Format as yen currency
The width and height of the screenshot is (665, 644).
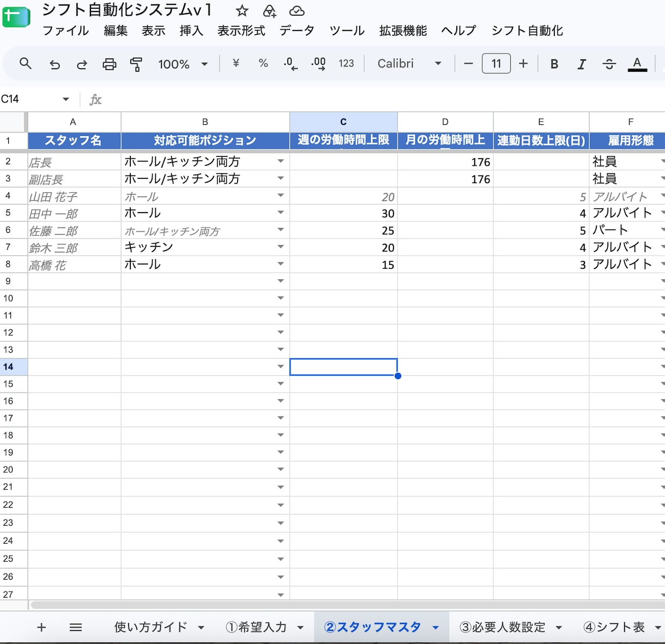pos(236,63)
